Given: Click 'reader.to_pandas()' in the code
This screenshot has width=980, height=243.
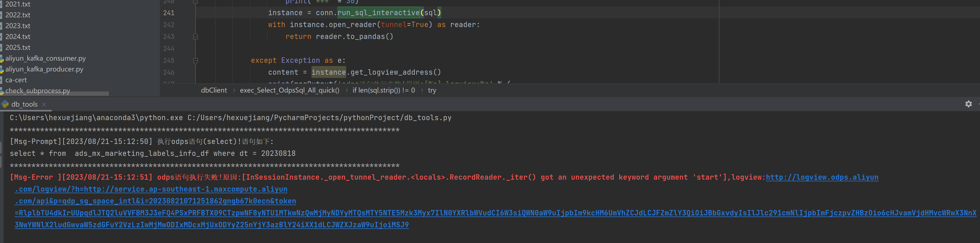Looking at the screenshot, I should pos(354,37).
